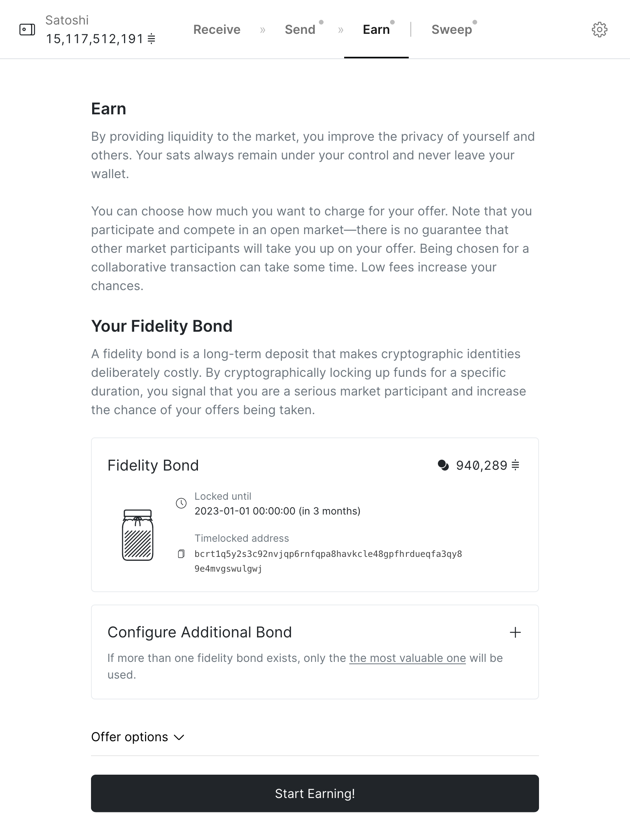Click the wallet icon beside Satoshi
Image resolution: width=630 pixels, height=840 pixels.
click(27, 30)
